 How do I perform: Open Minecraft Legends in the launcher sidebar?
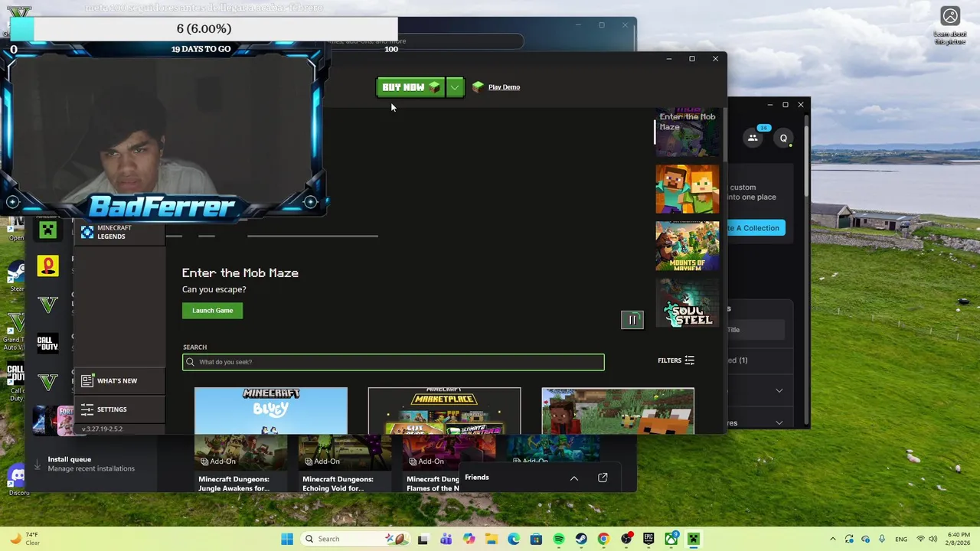coord(119,232)
